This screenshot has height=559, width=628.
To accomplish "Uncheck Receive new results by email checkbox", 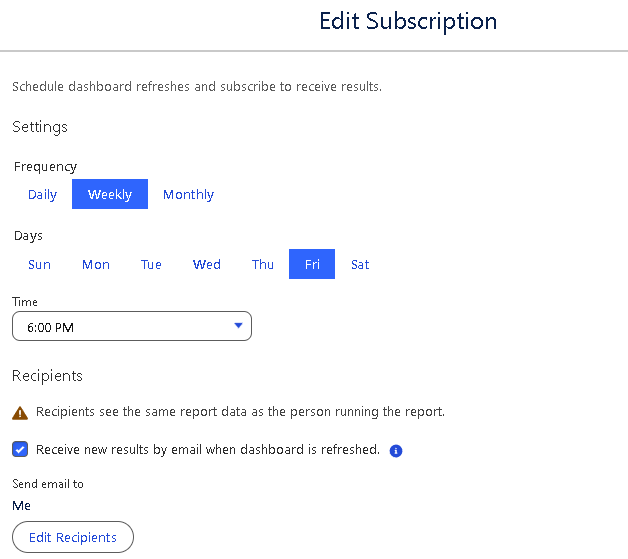I will tap(20, 450).
